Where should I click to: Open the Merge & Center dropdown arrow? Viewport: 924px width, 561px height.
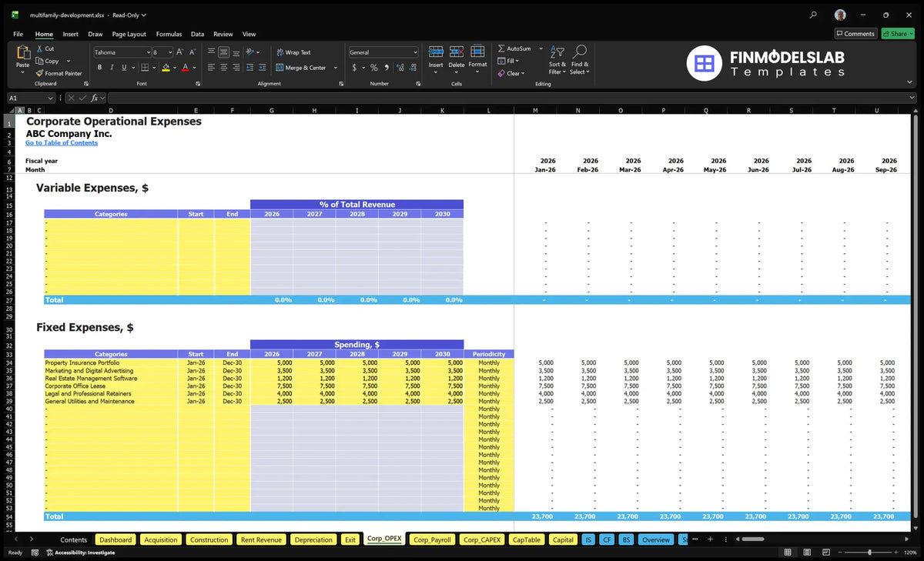pos(336,68)
